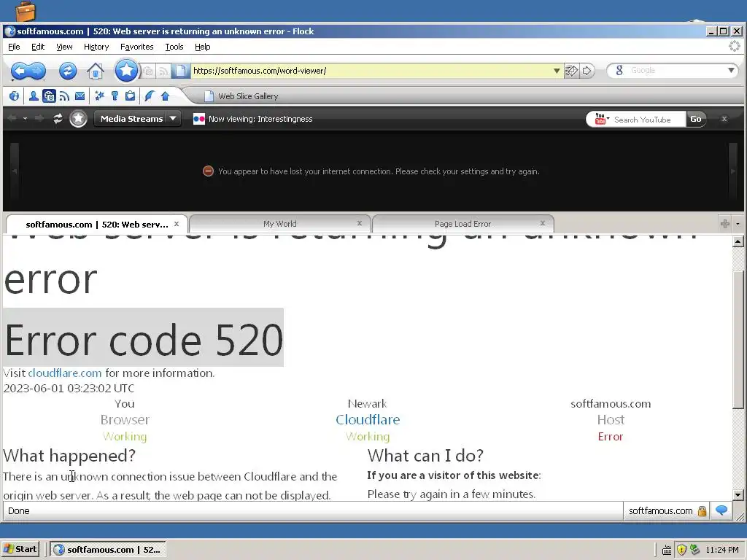Go back using the blue back arrow
The height and width of the screenshot is (560, 747).
tap(20, 71)
